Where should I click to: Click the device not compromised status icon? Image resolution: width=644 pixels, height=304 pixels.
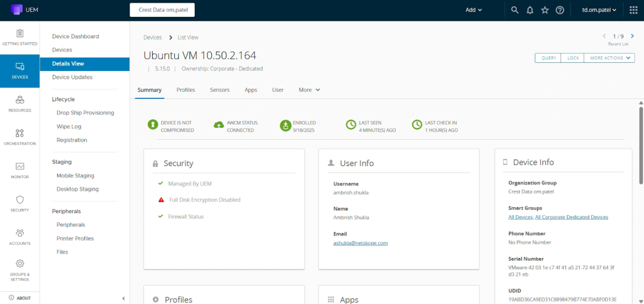point(153,125)
